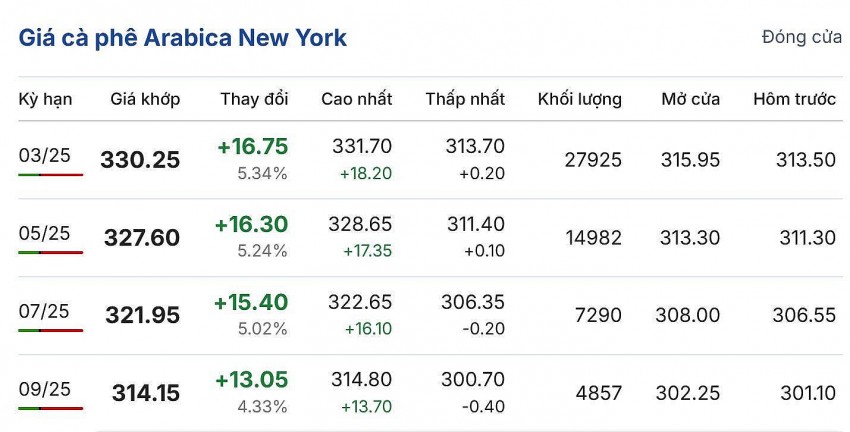
Task: Click the 314.15 matched price
Action: pos(146,394)
